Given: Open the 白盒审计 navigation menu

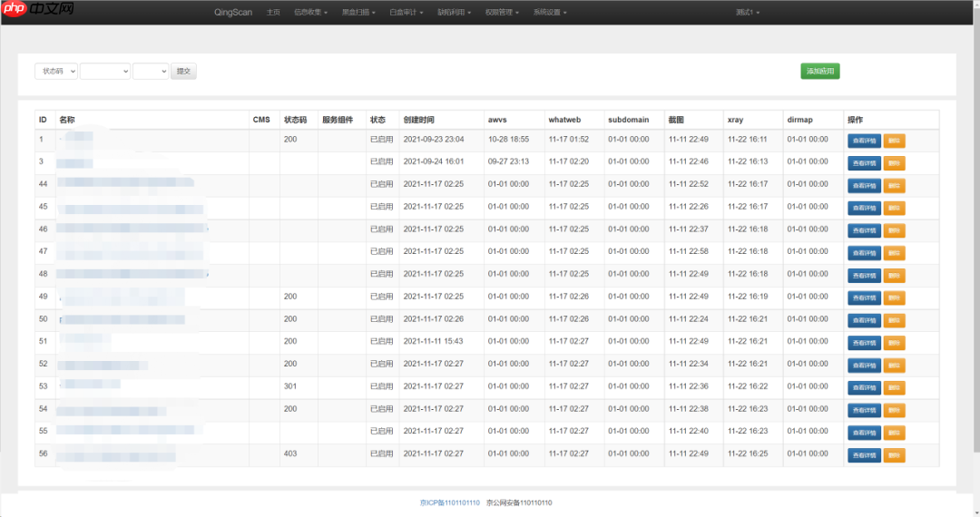Looking at the screenshot, I should coord(406,13).
